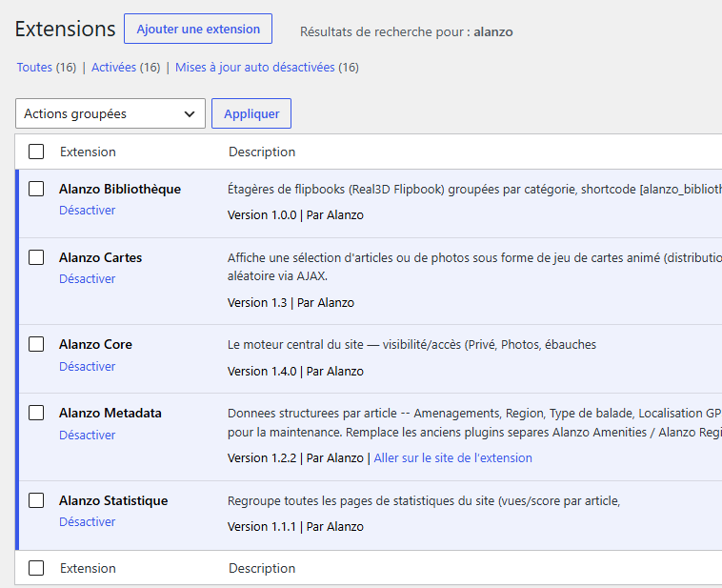Click the bottom Extension column footer
722x588 pixels.
tap(88, 568)
